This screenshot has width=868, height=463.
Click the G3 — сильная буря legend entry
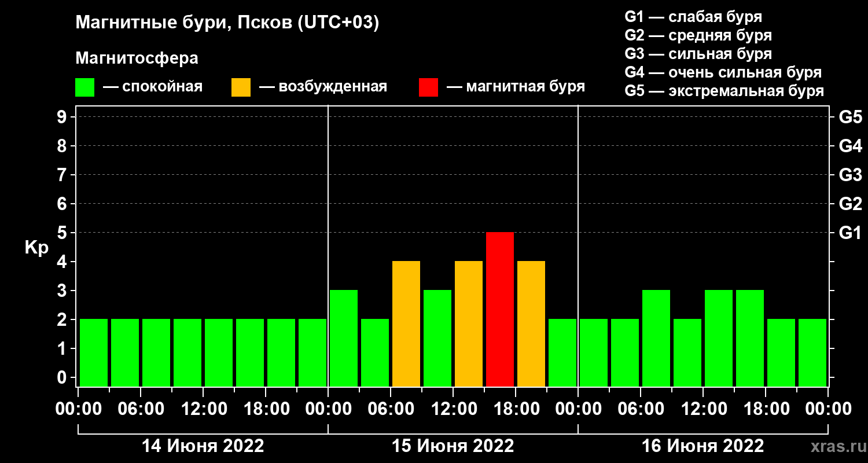(x=698, y=54)
